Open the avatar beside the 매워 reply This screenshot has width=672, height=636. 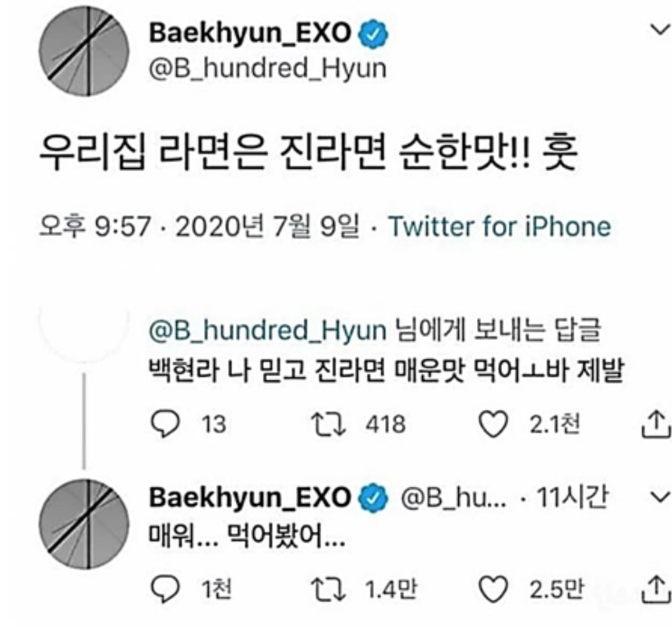pos(84,525)
